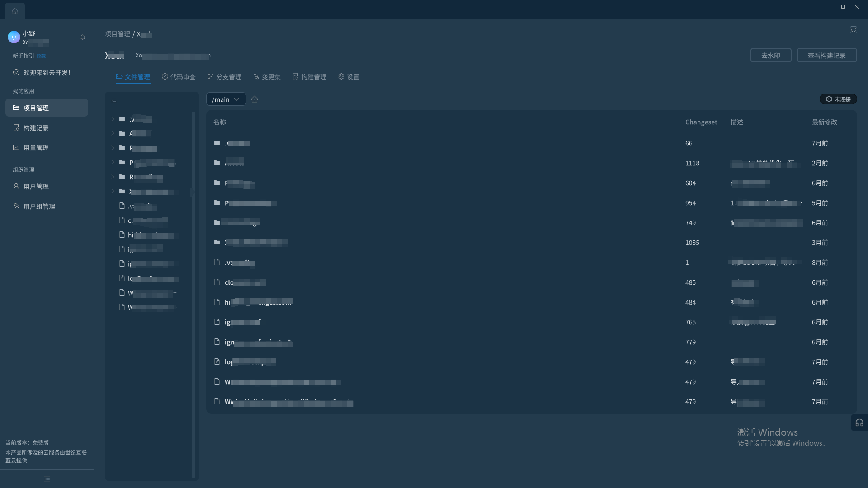The width and height of the screenshot is (868, 488).
Task: Click the 去水印 button
Action: [770, 56]
